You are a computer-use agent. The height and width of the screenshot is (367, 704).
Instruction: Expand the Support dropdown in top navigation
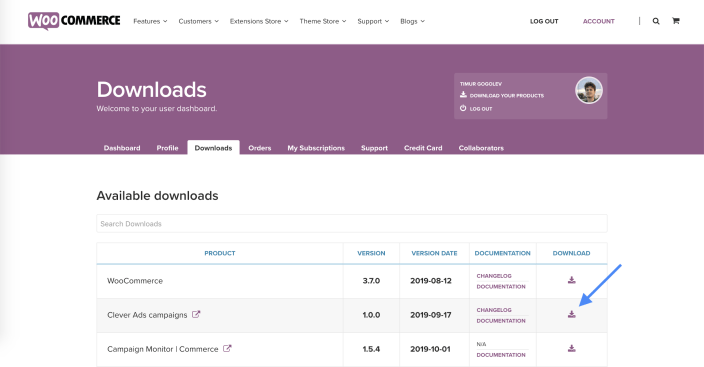click(x=373, y=21)
